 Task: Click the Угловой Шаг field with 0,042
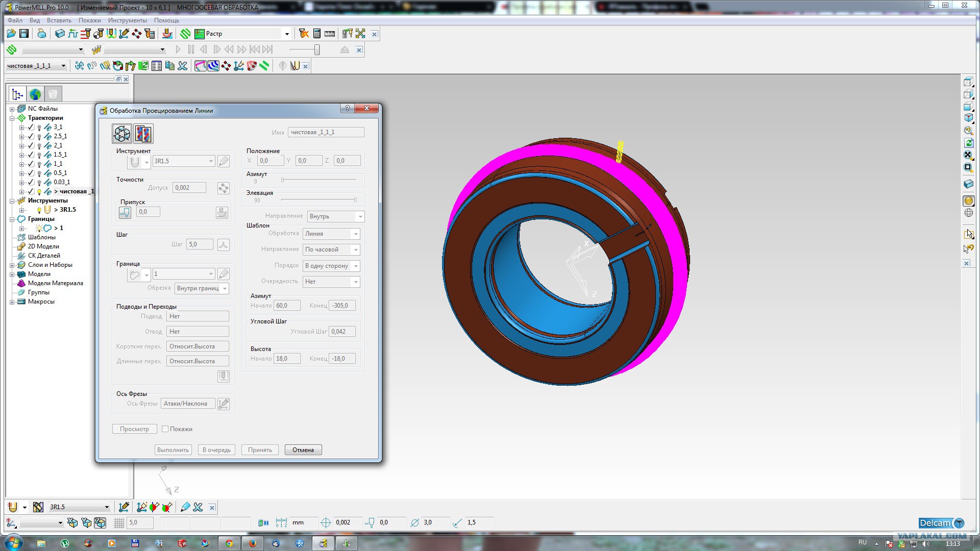(x=342, y=332)
